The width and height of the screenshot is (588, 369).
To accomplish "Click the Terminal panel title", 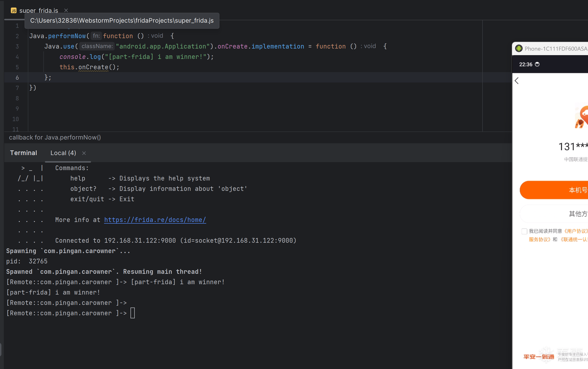I will [23, 153].
